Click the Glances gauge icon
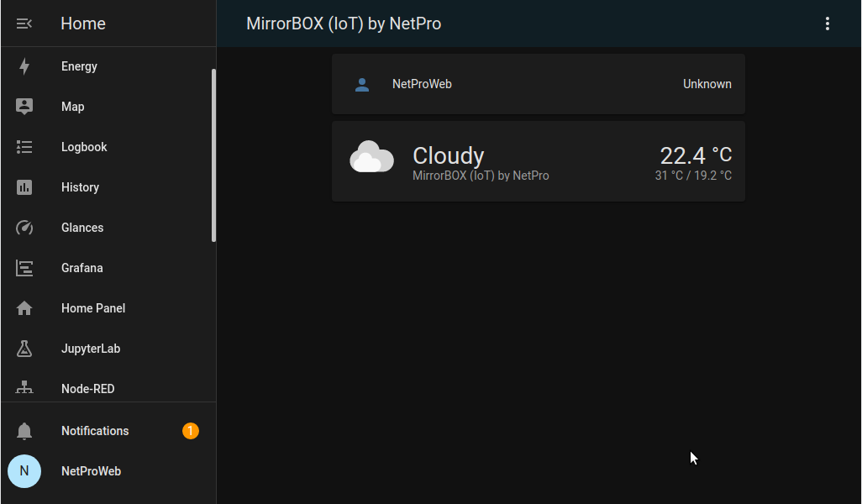 click(x=24, y=228)
